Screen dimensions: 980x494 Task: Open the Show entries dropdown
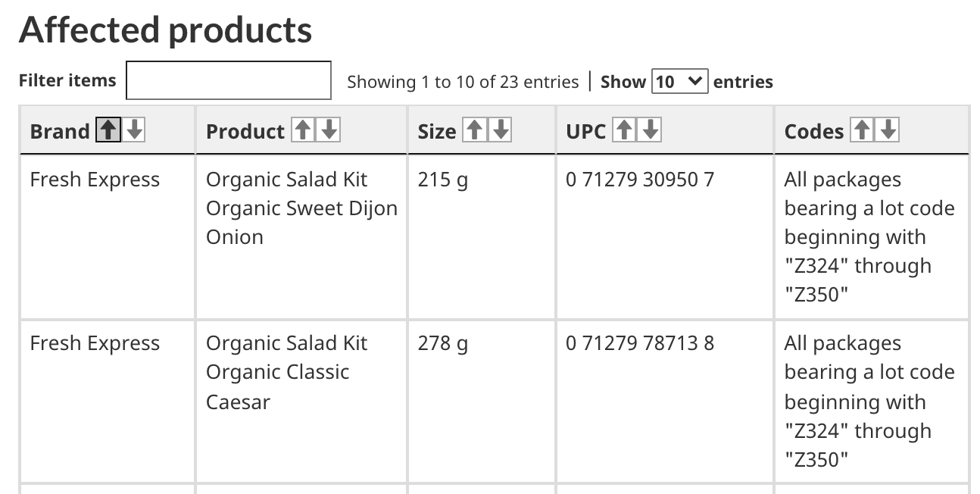680,81
